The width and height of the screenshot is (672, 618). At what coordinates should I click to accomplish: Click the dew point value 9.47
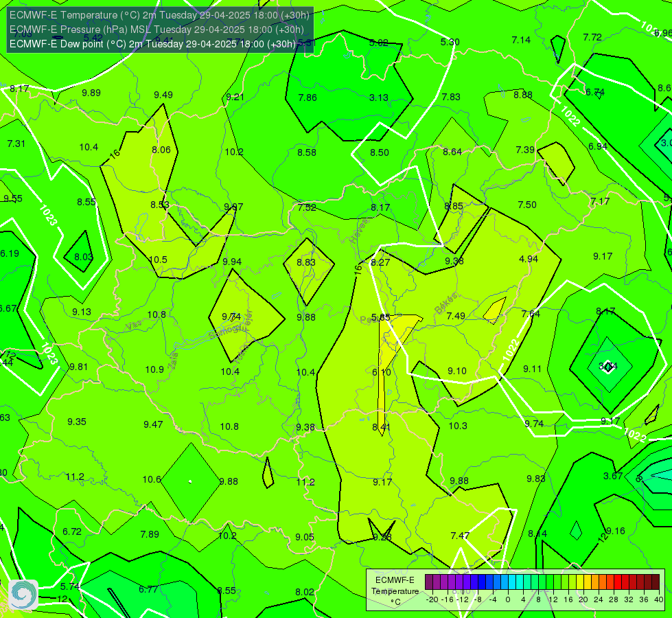click(x=153, y=424)
